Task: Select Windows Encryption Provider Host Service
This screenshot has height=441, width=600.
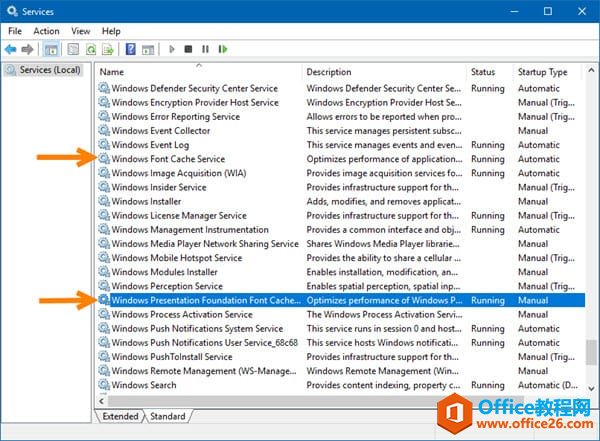Action: [341, 102]
